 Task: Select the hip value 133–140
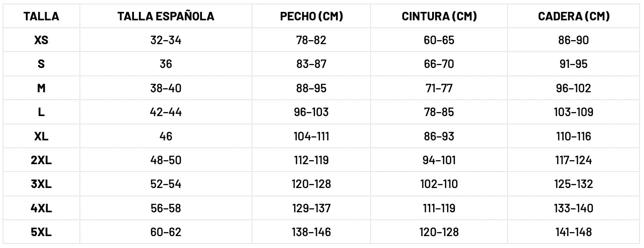(x=574, y=208)
